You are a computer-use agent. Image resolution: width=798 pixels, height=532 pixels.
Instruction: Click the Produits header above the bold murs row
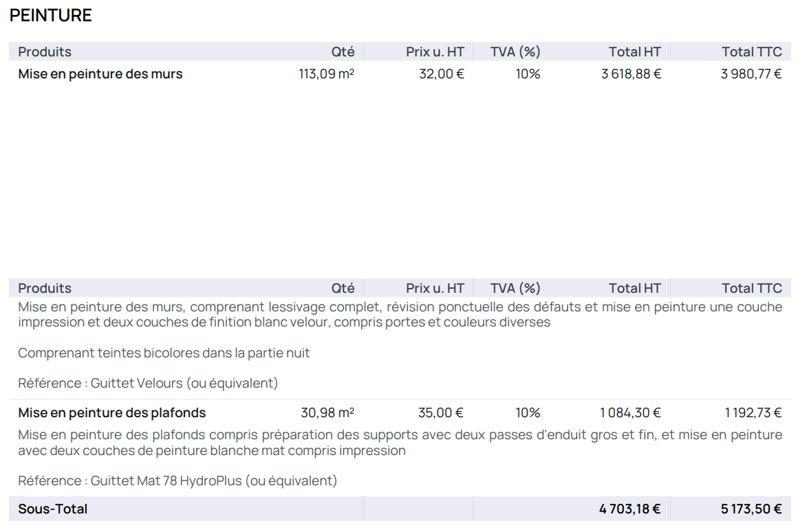tap(45, 52)
